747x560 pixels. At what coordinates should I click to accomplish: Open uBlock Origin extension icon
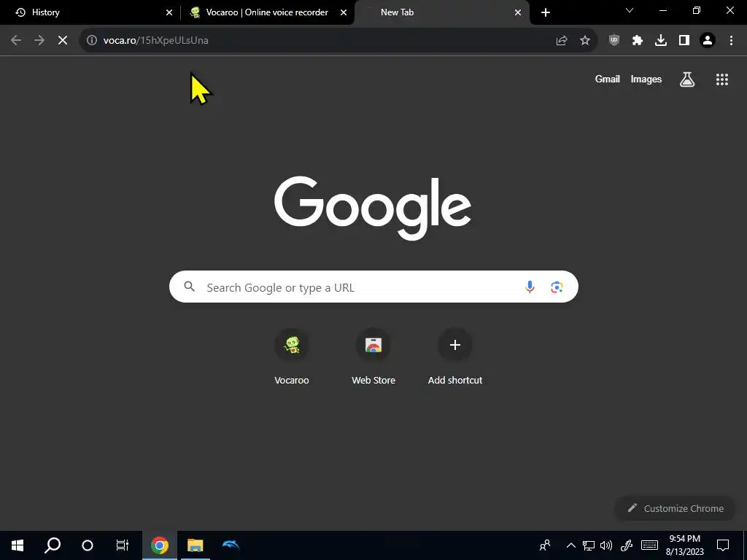[614, 41]
